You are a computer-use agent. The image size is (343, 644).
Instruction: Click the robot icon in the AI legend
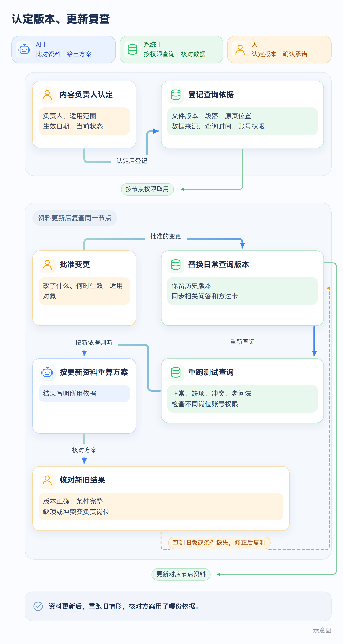(x=24, y=49)
